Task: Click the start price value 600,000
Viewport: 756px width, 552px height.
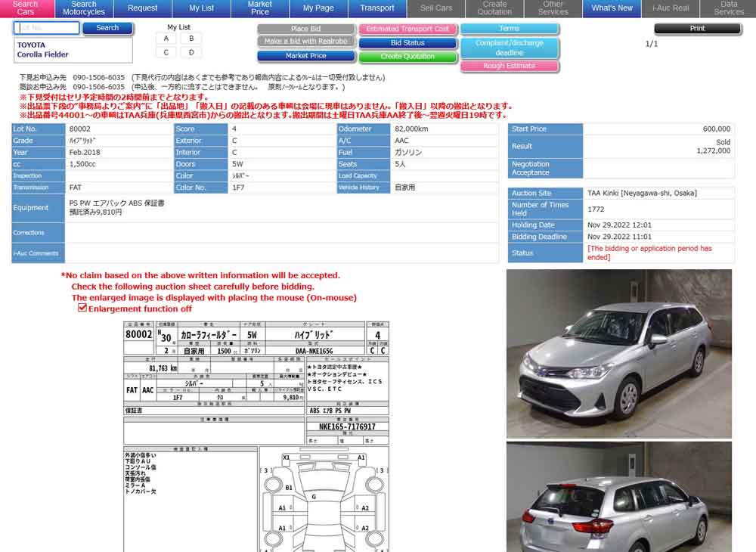Action: coord(717,129)
